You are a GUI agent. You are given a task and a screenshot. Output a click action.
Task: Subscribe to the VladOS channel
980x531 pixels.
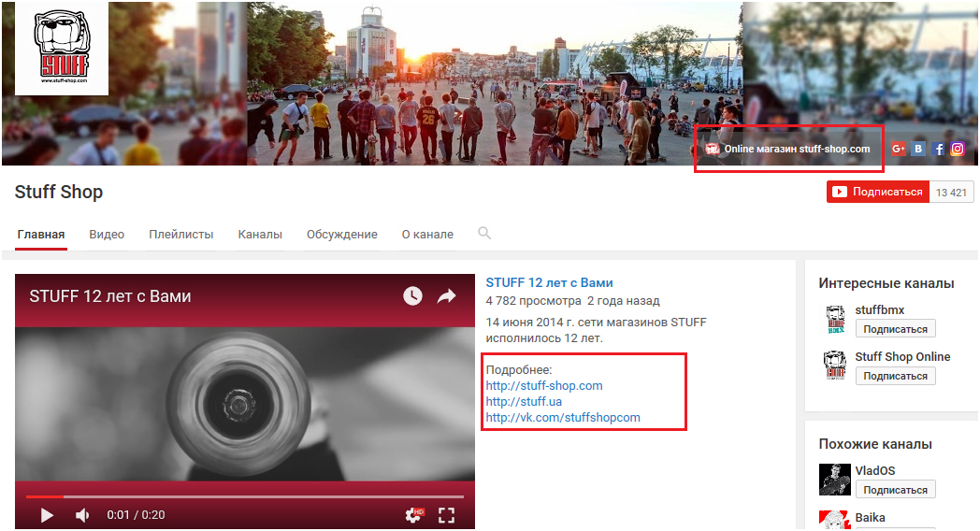(x=895, y=490)
